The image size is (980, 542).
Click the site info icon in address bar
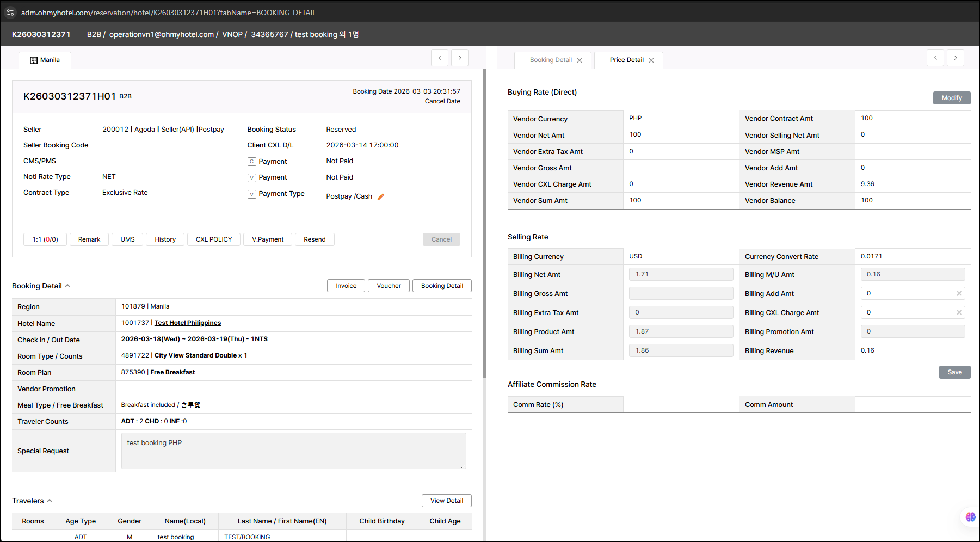point(10,13)
